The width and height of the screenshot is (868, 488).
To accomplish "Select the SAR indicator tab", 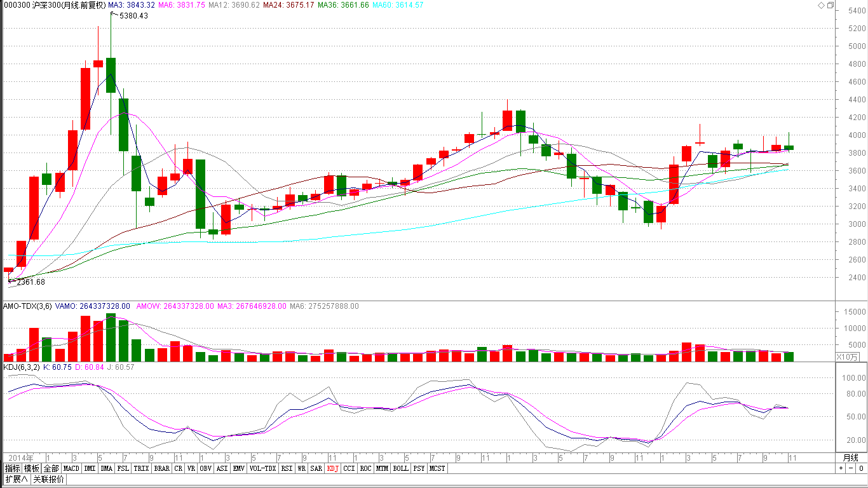I will (316, 468).
